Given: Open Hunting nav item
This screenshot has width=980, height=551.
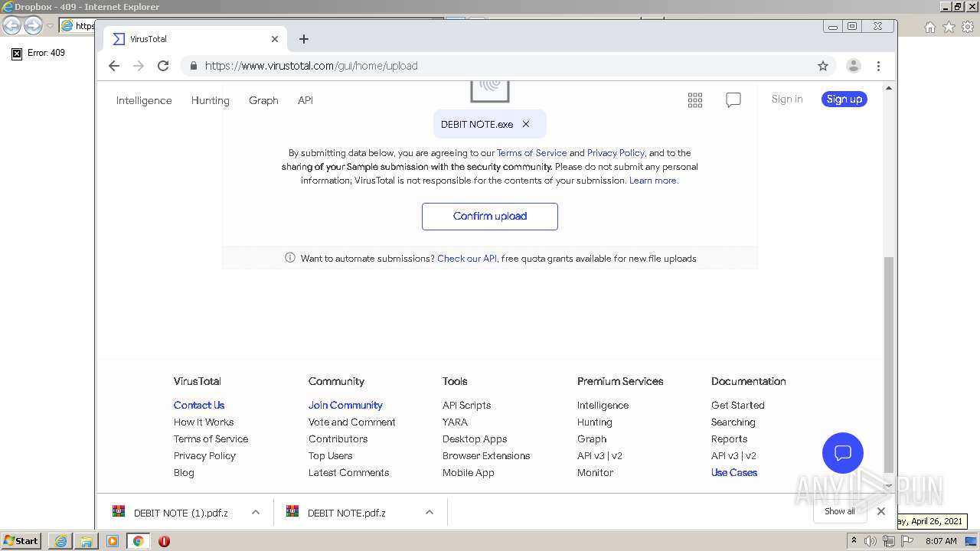Looking at the screenshot, I should pos(211,100).
